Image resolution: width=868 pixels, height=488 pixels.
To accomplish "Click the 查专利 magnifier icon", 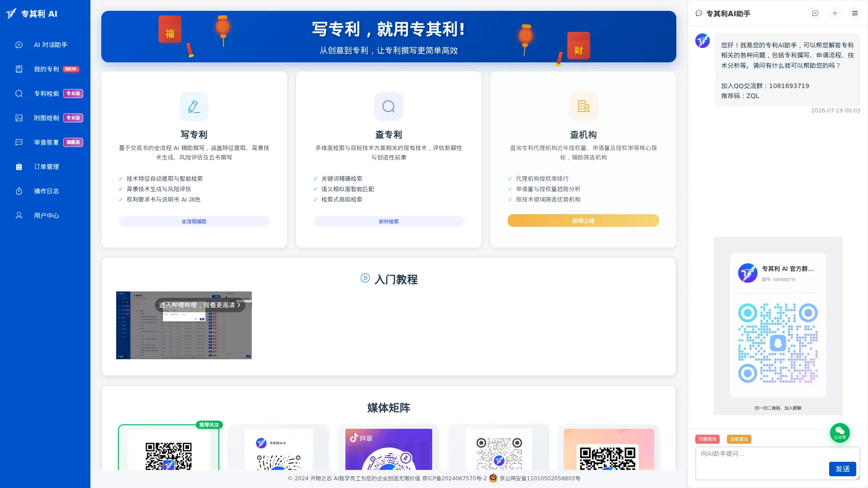I will pos(389,107).
